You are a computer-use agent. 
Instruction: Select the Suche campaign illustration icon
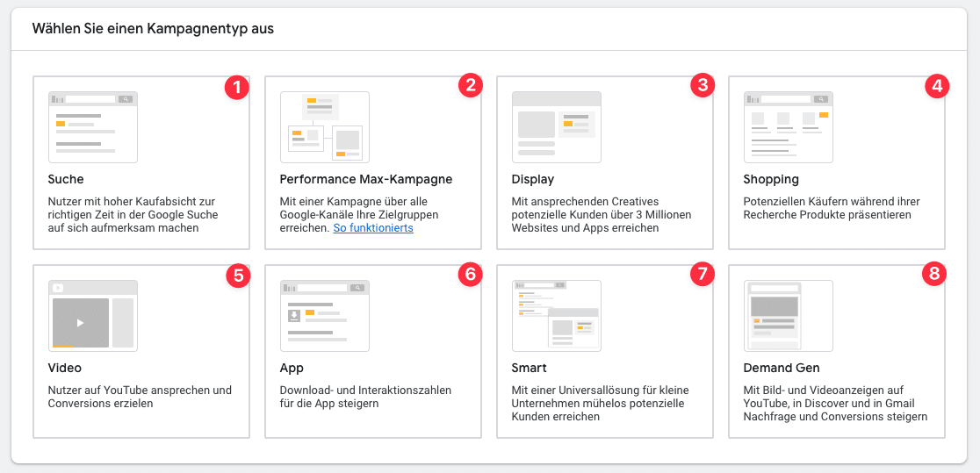point(93,127)
